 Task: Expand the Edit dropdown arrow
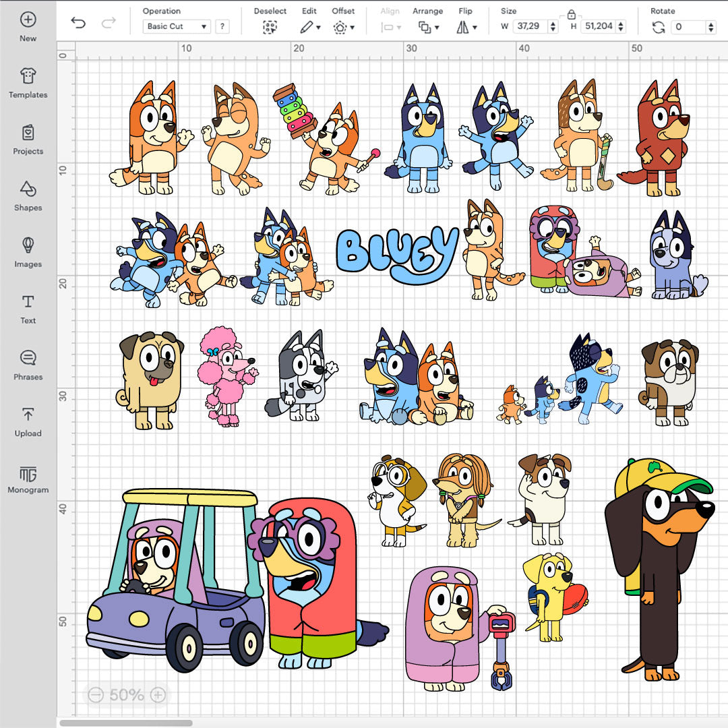tap(318, 28)
